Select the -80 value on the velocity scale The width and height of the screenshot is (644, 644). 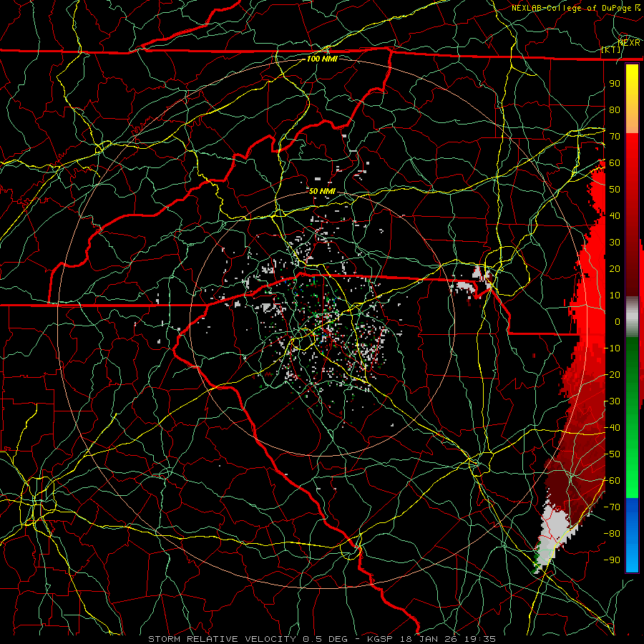612,534
